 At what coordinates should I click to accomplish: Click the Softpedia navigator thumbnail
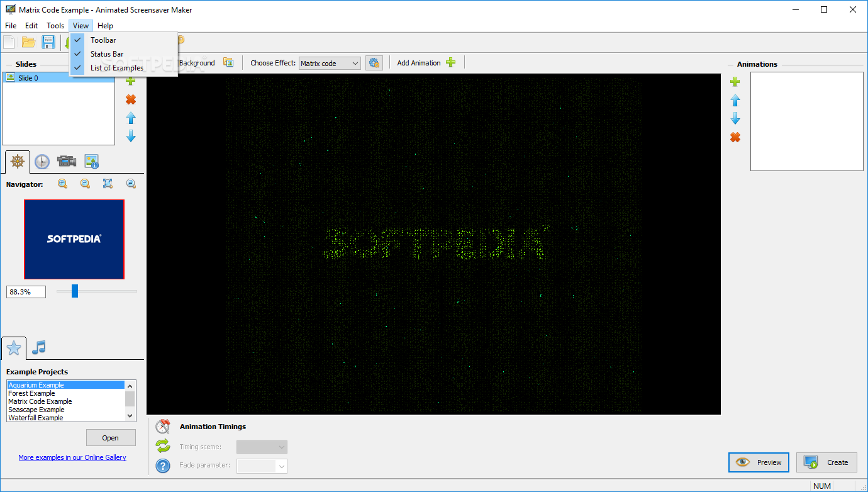[x=74, y=239]
